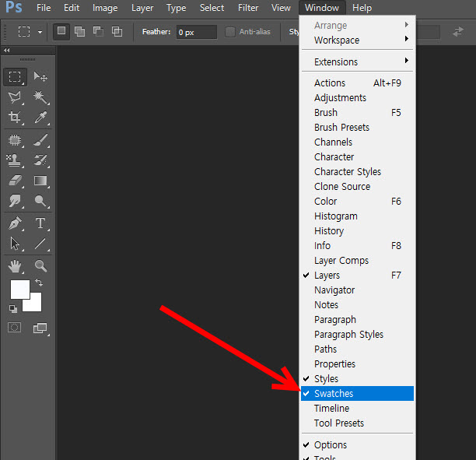Image resolution: width=476 pixels, height=460 pixels.
Task: Toggle the Styles panel entry
Action: click(357, 378)
